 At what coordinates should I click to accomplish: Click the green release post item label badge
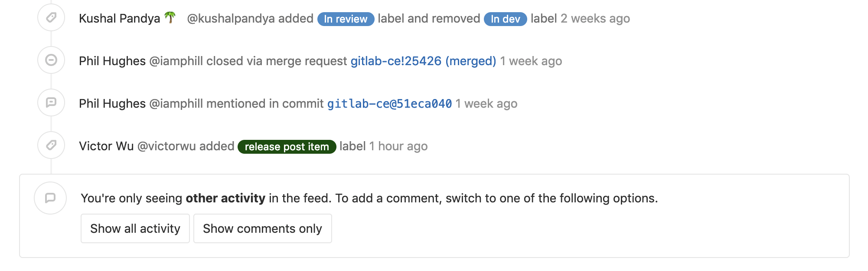point(288,146)
